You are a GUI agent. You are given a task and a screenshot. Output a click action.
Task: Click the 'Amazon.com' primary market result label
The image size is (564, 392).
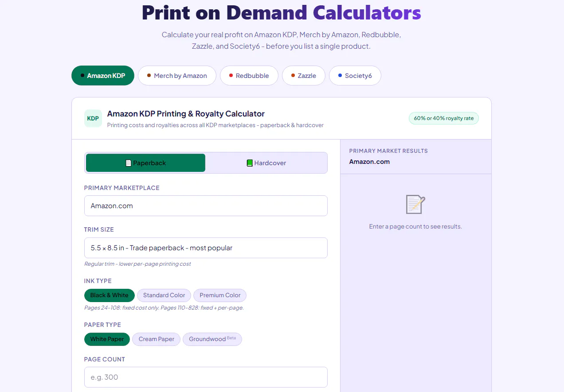click(x=369, y=162)
